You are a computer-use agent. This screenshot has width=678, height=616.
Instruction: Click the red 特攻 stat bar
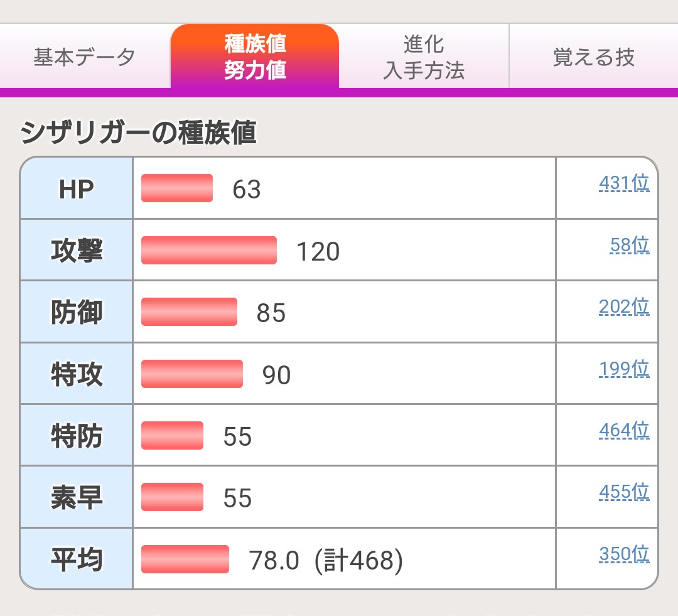click(x=192, y=374)
